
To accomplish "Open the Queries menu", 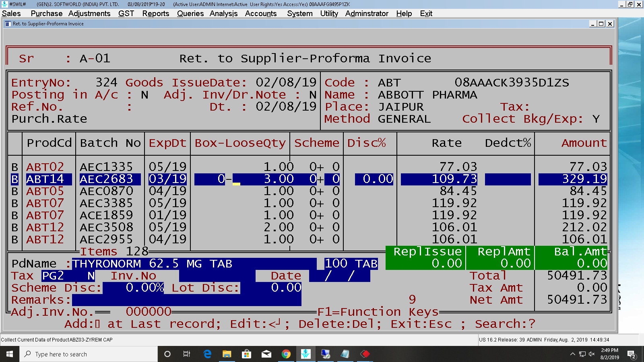I will click(190, 13).
